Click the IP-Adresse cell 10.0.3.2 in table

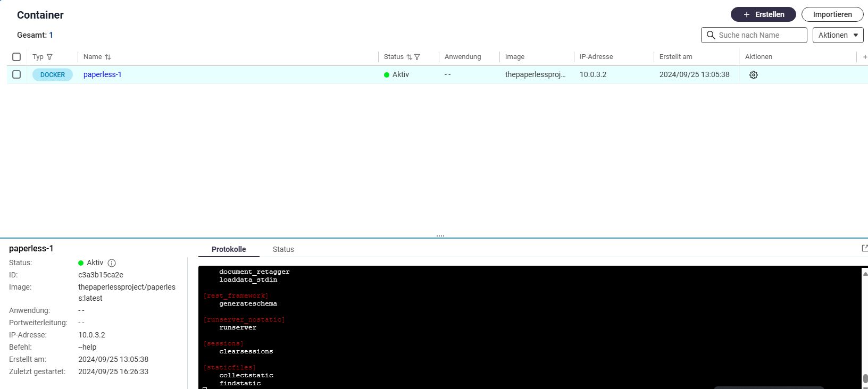(593, 74)
